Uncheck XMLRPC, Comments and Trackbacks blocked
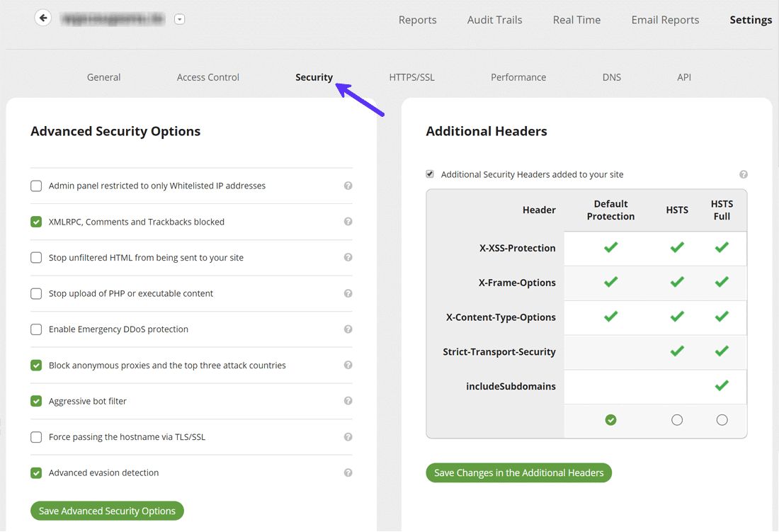The image size is (779, 532). [x=36, y=222]
